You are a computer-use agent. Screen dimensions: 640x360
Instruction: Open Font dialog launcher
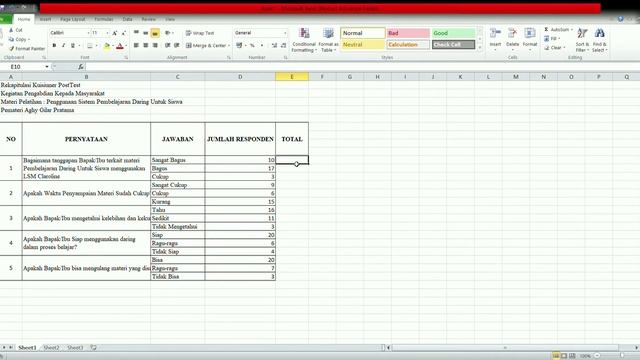(x=126, y=58)
